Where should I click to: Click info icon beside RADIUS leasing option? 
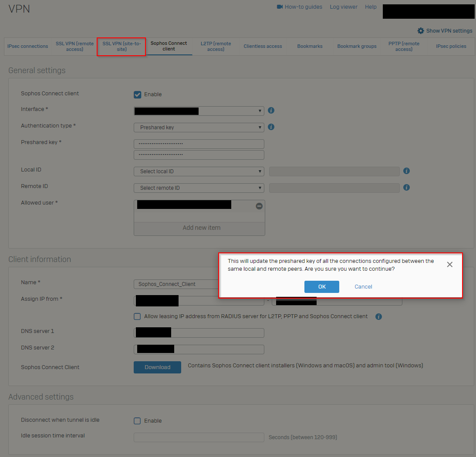(x=378, y=316)
